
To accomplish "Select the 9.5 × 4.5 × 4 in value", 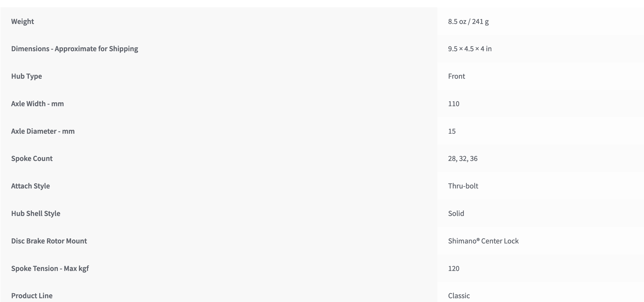I will coord(470,49).
